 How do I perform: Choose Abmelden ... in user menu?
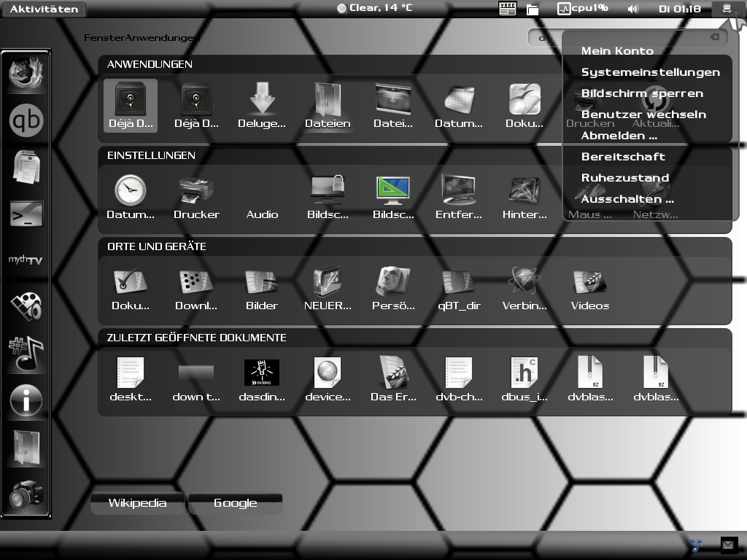coord(619,136)
